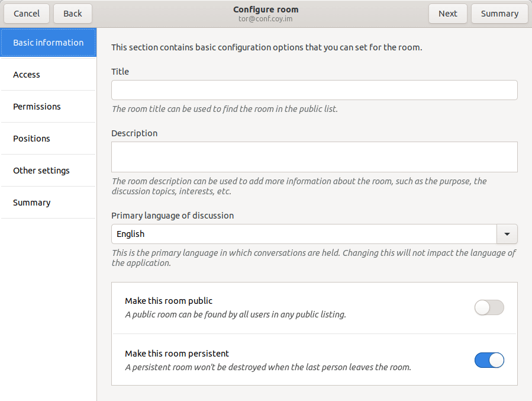
Task: Proceed with the Next button
Action: point(447,14)
